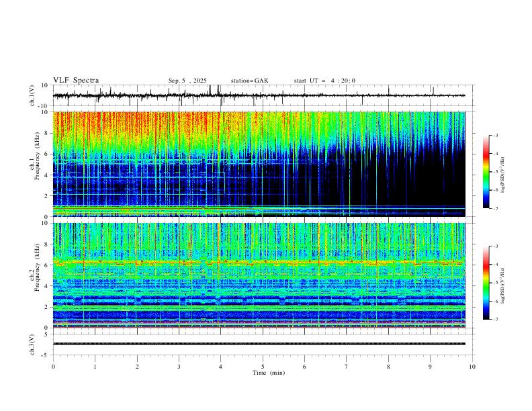This screenshot has height=411, width=532.
Task: Click the "ch.1(V)" waveform axis label
Action: point(32,95)
